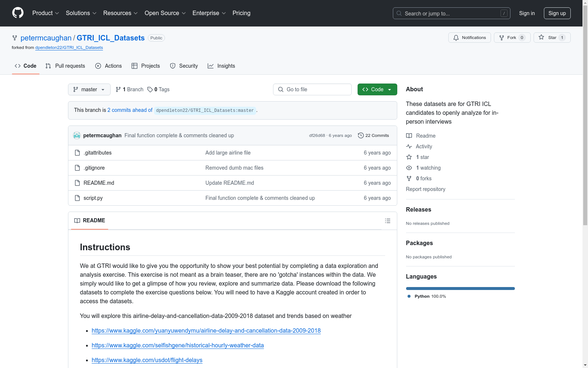The width and height of the screenshot is (588, 368).
Task: Focus the Search or jump to field
Action: point(452,13)
